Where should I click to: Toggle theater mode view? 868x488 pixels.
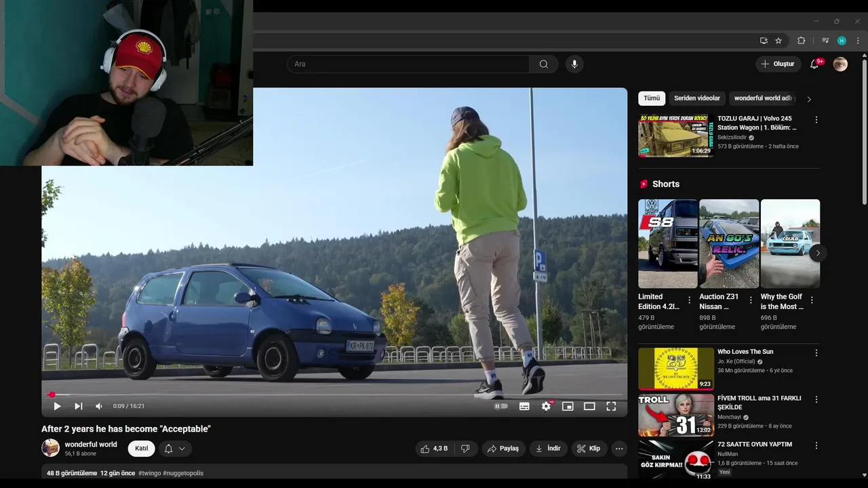click(589, 406)
